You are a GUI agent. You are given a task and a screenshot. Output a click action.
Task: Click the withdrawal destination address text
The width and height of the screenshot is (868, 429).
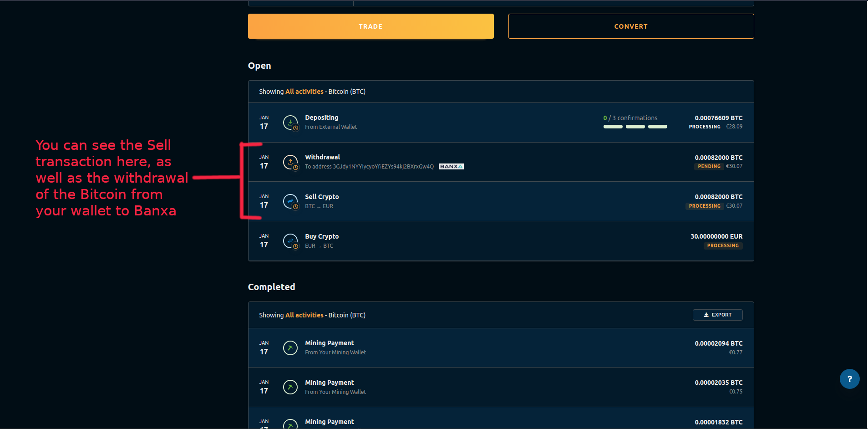(x=369, y=166)
